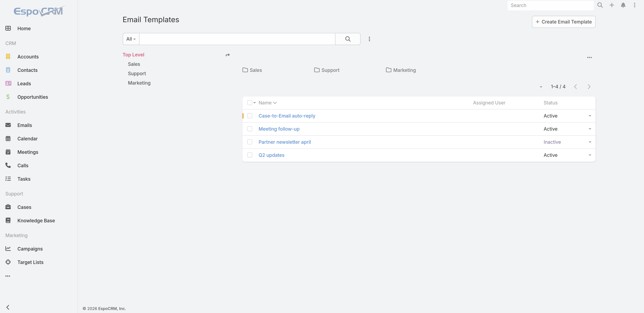
Task: Open the Q2 updates template link
Action: pyautogui.click(x=271, y=155)
